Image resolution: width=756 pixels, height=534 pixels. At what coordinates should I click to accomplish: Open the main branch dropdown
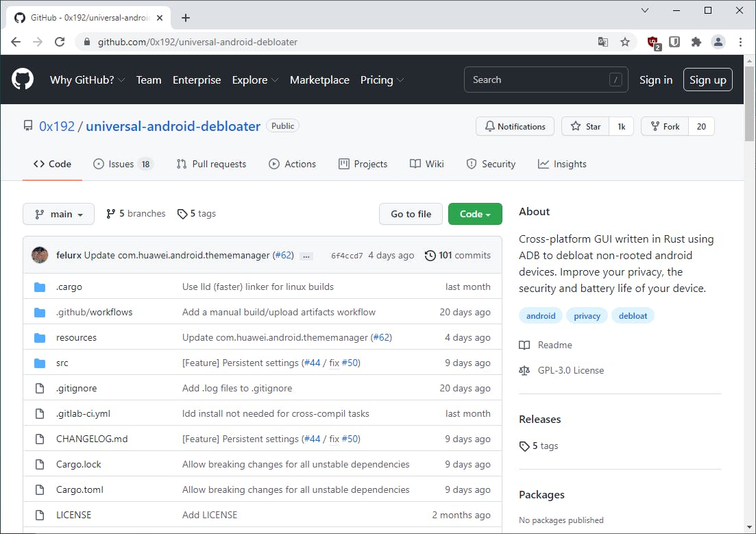[x=58, y=214]
